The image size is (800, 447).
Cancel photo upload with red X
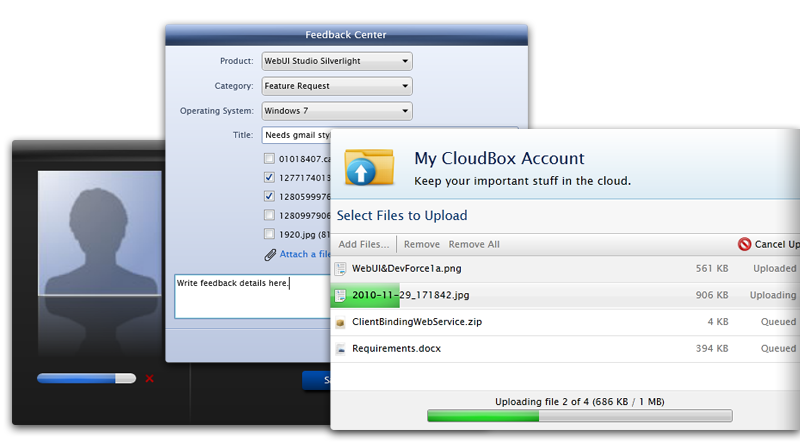[x=149, y=379]
